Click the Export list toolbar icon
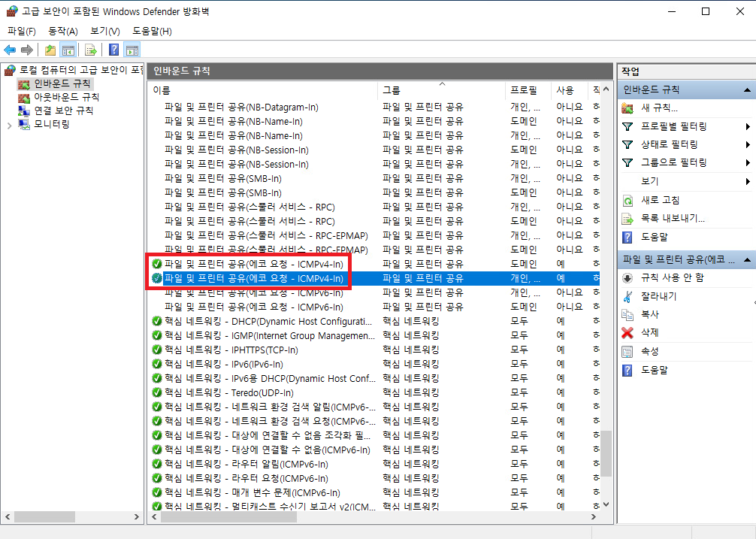The image size is (756, 539). (91, 50)
